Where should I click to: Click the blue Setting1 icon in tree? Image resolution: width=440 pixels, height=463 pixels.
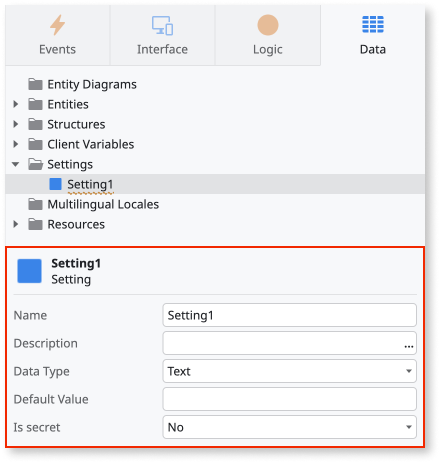(55, 184)
